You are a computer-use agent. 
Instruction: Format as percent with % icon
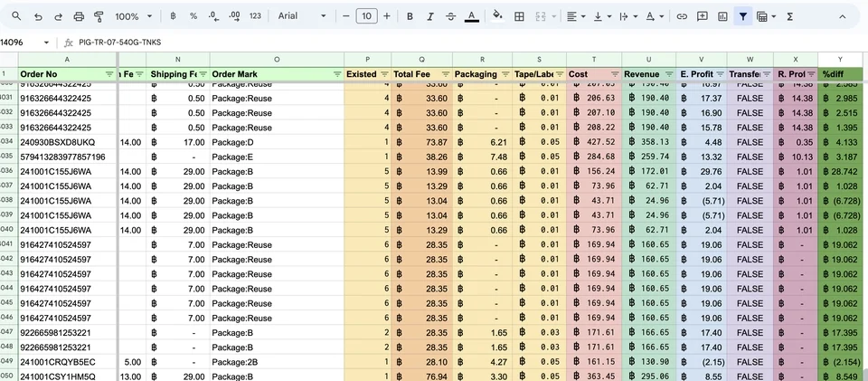tap(193, 16)
